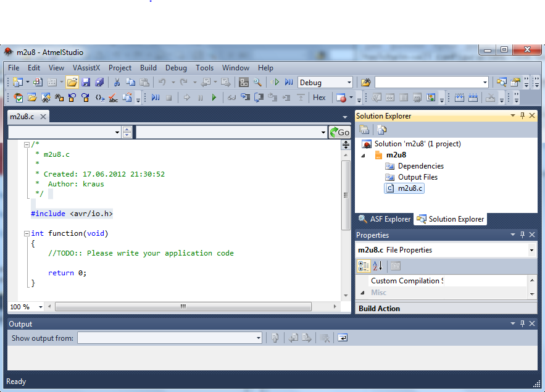Click the Clear All output icon
545x392 pixels.
(x=325, y=338)
